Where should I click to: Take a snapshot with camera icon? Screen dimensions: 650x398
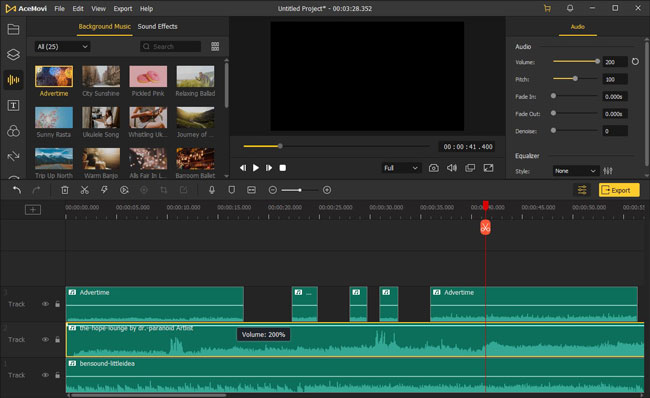click(x=434, y=168)
